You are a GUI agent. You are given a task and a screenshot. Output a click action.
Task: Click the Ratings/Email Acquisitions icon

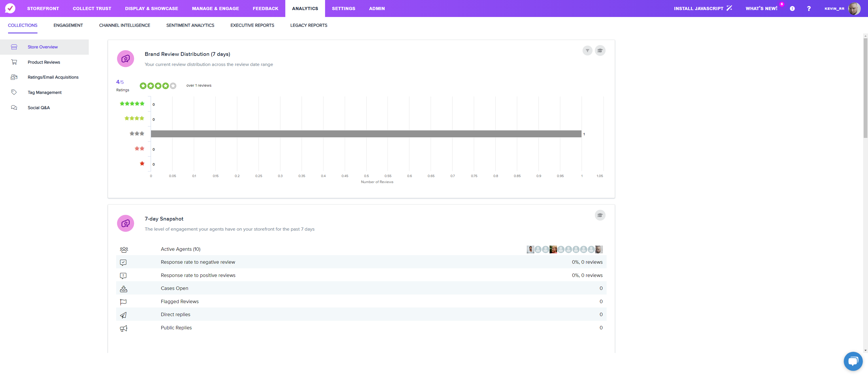coord(14,77)
